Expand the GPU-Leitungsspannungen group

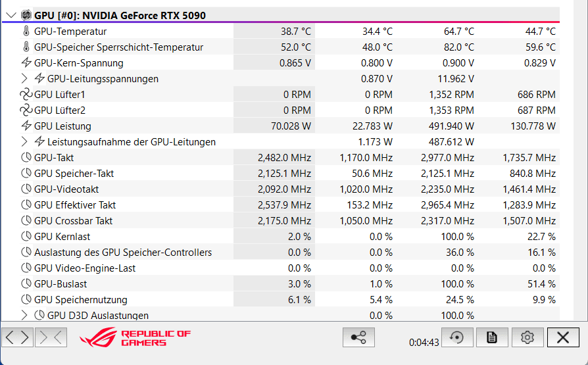pos(24,79)
